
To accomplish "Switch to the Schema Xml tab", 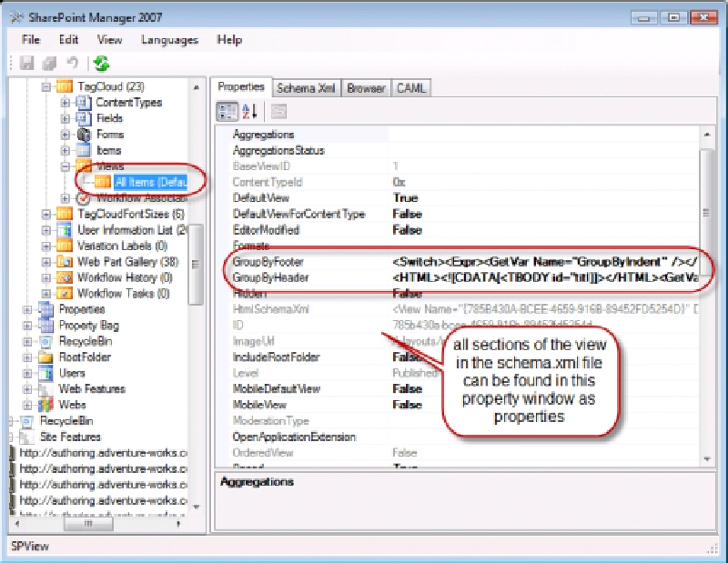I will point(306,87).
